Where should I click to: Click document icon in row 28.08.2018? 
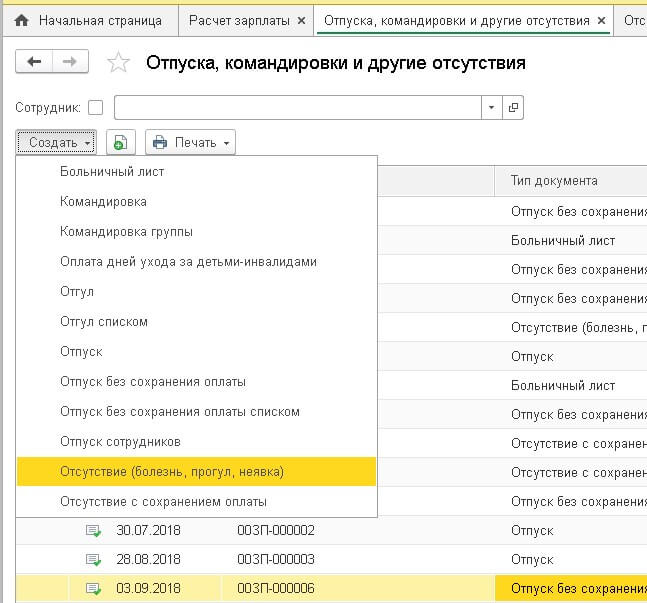pos(93,560)
